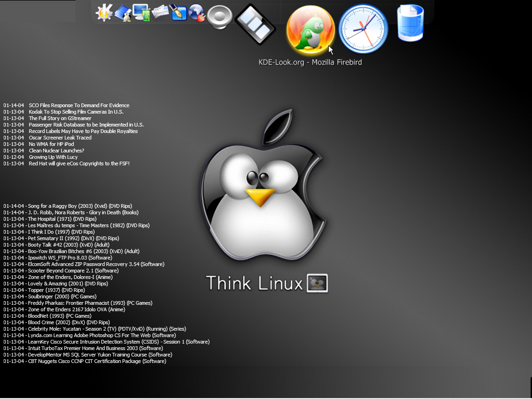Click the 'I Think I Do (1997)' entry
This screenshot has width=532, height=399.
49,232
